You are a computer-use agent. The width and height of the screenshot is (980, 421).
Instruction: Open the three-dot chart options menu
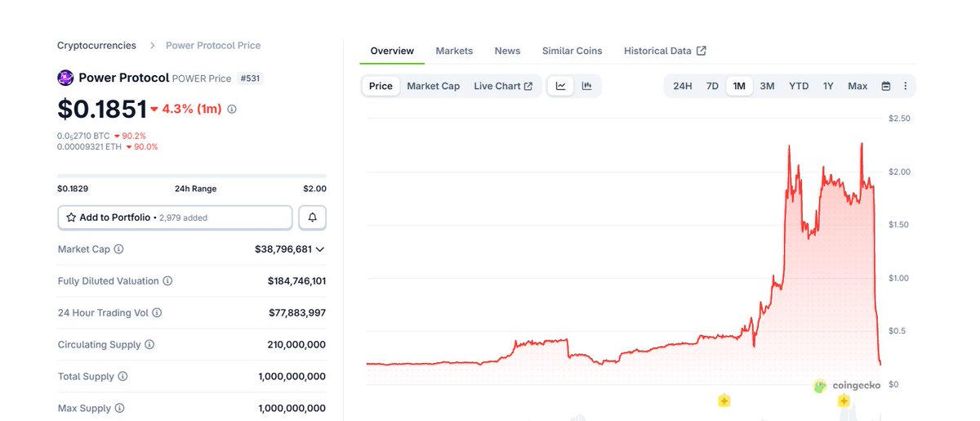(x=905, y=86)
